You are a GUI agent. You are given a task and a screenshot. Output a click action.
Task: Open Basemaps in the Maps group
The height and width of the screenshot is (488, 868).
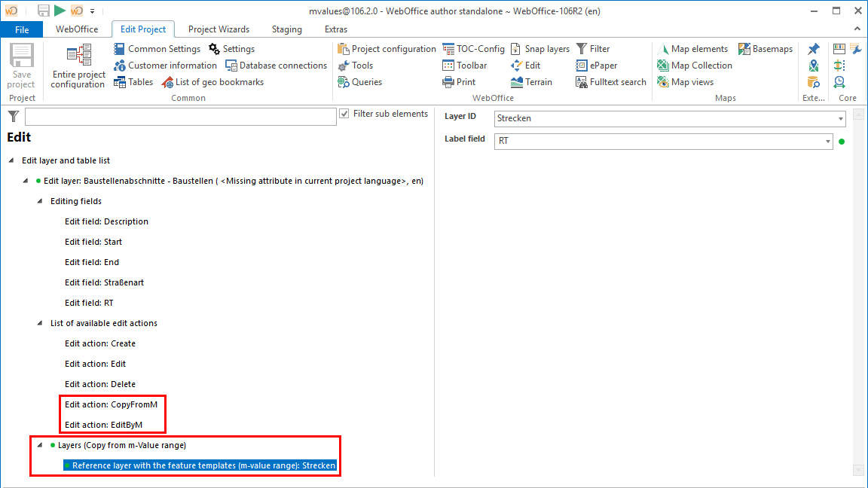click(x=766, y=48)
